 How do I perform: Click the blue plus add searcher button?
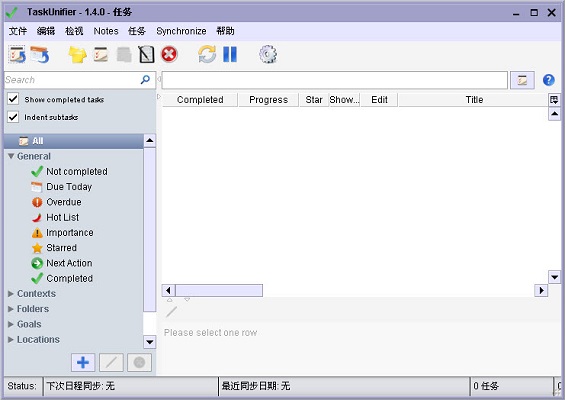tap(83, 362)
